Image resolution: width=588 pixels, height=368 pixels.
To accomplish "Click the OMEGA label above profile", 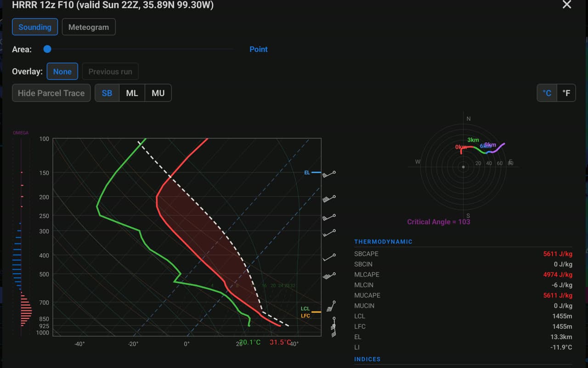I will (21, 133).
